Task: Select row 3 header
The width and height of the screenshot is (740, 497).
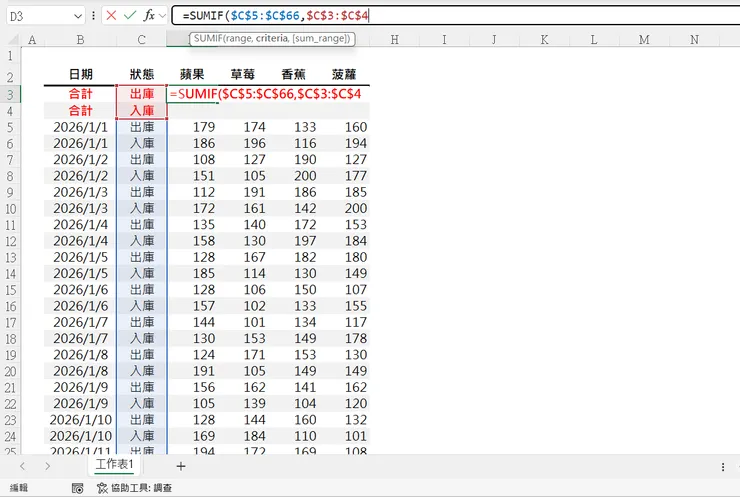Action: (10, 94)
